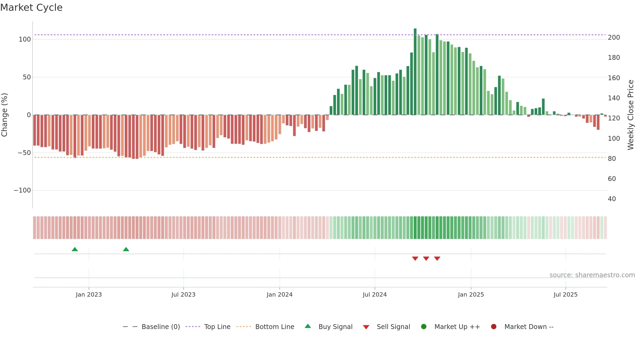Click the green Market Up legend dot
Viewport: 644px width, 362px height.
pyautogui.click(x=424, y=327)
